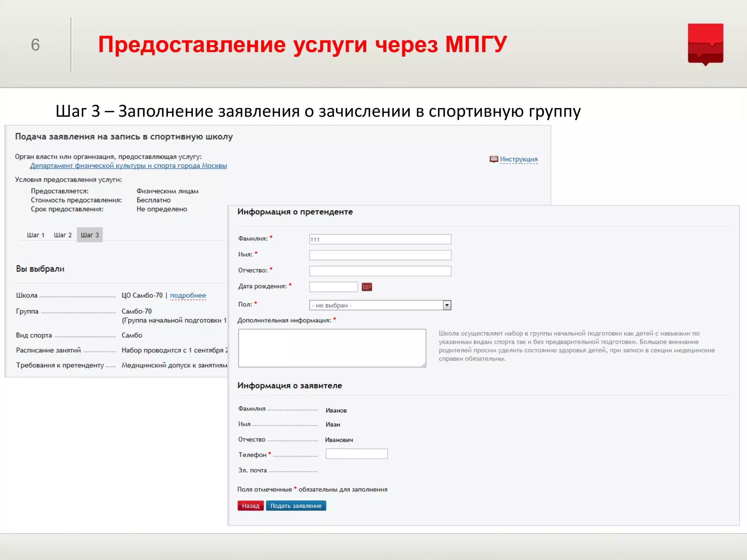Click the red Moscow portal logo

coord(705,44)
